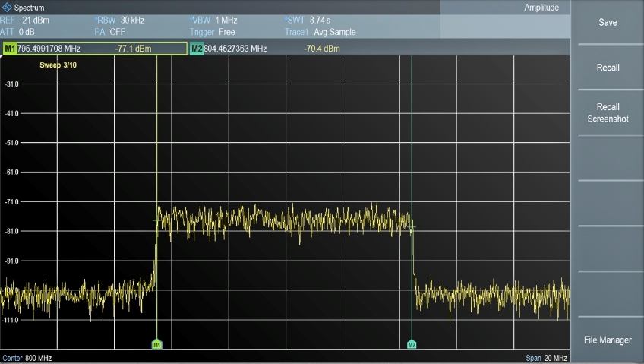
Task: Click the teal M2 badge in marker bar
Action: tap(197, 49)
